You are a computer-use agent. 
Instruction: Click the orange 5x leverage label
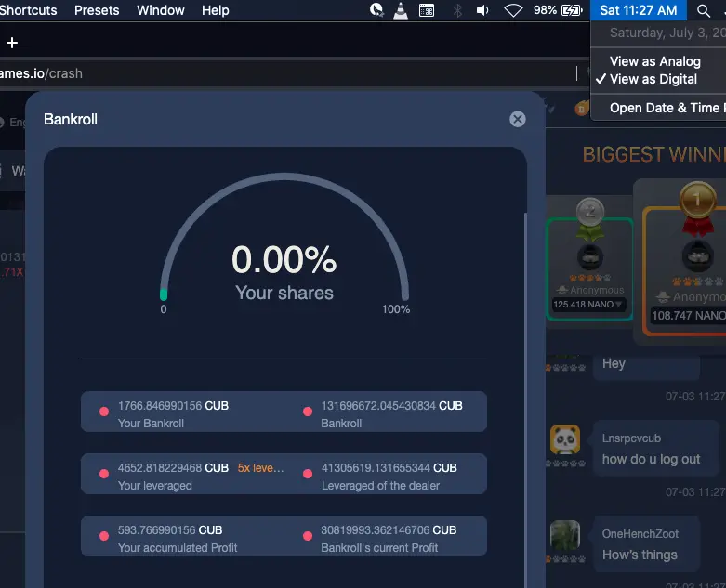[260, 468]
